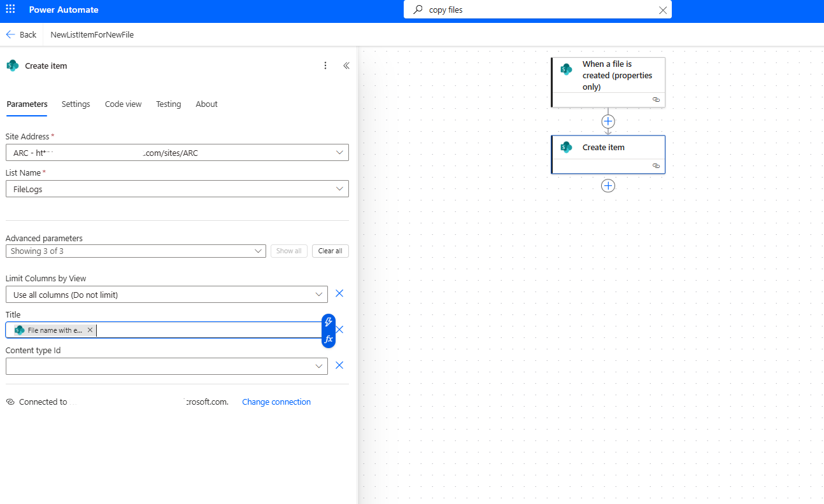The height and width of the screenshot is (504, 824).
Task: Remove the File name with extension token
Action: [x=90, y=330]
